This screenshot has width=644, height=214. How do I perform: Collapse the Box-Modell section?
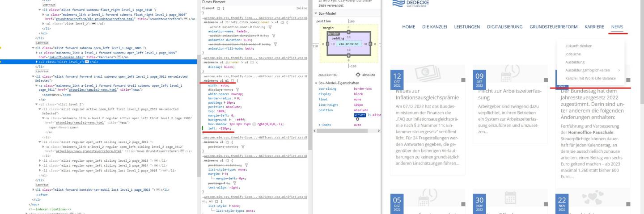coord(315,14)
